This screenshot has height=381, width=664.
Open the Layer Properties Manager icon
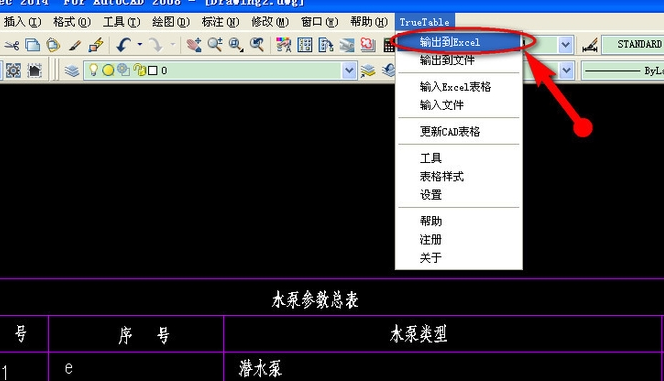pyautogui.click(x=72, y=71)
